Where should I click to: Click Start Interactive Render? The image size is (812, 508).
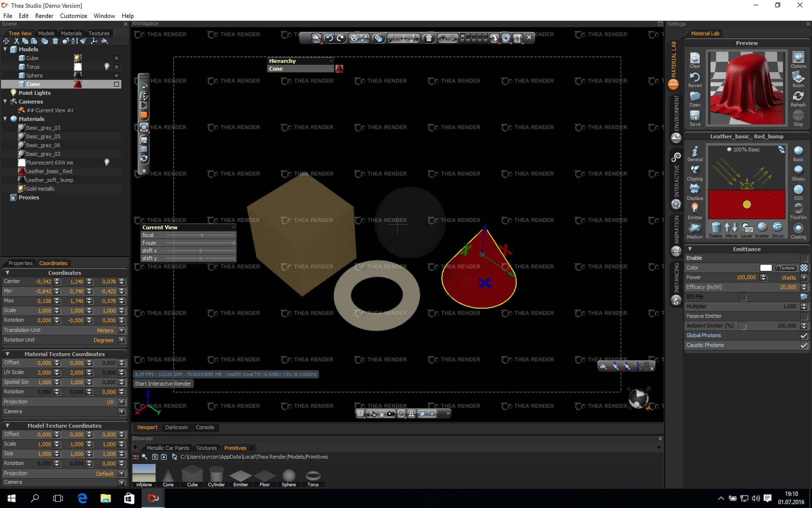click(x=163, y=383)
